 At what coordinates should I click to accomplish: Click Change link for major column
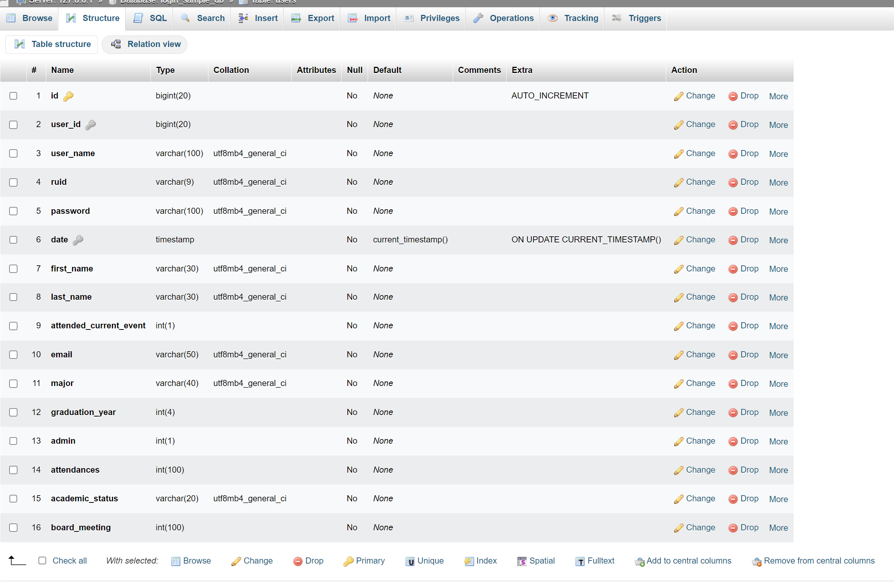tap(700, 383)
